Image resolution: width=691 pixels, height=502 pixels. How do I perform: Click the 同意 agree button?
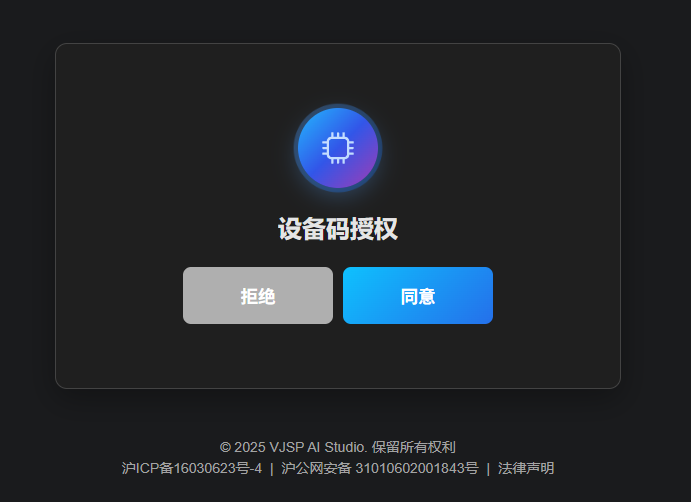point(418,295)
